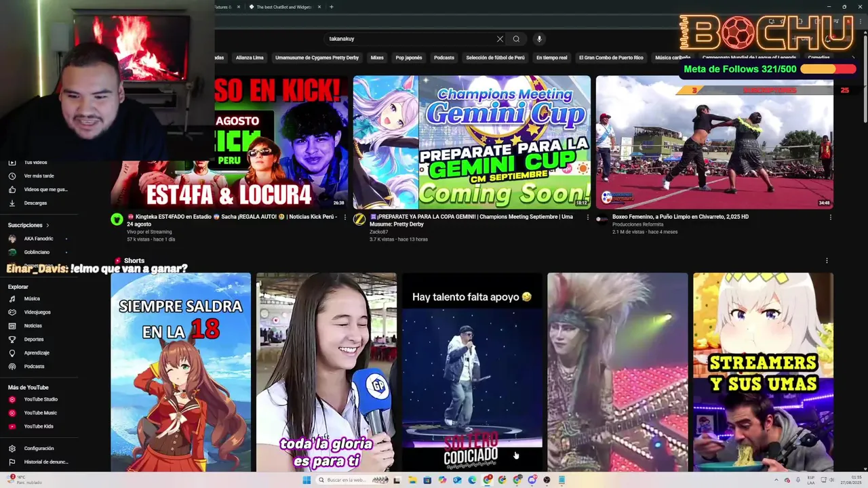Open more options for the Copa Gemini video

(587, 218)
